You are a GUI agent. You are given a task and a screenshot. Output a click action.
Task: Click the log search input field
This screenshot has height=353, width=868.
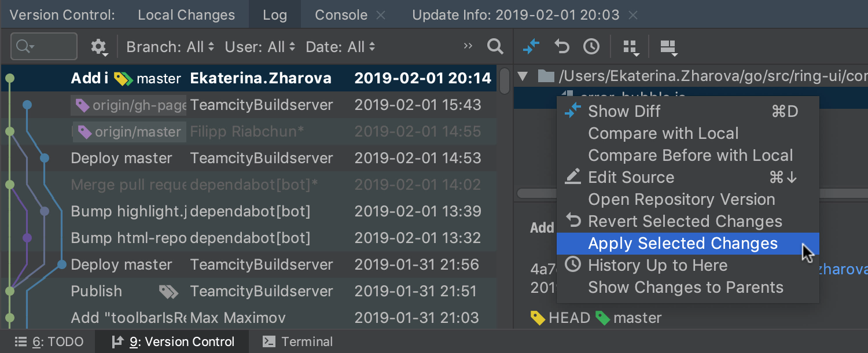[44, 46]
